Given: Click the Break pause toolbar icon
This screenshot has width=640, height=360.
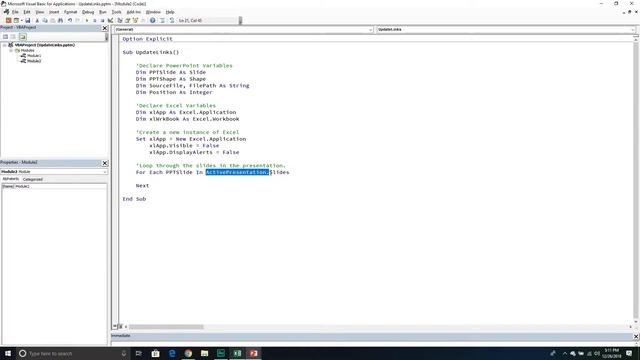Looking at the screenshot, I should click(95, 20).
